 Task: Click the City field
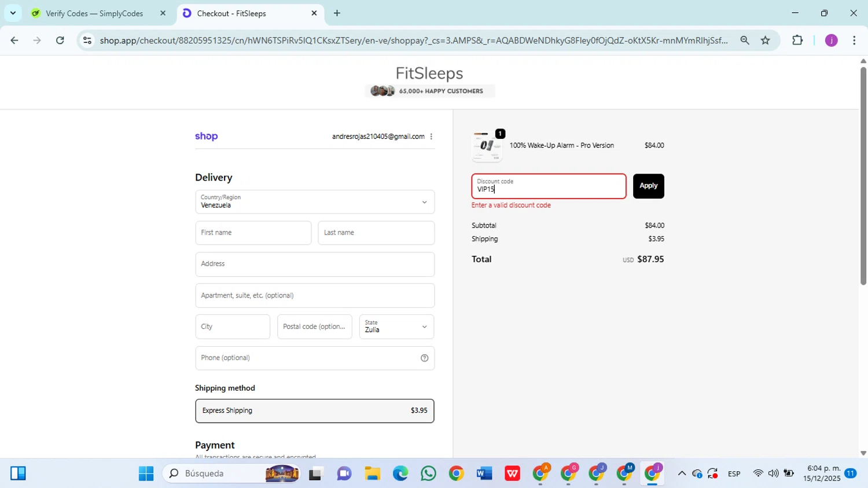233,326
